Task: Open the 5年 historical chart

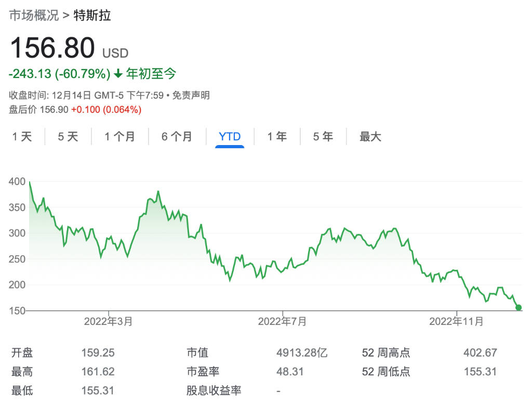Action: point(323,136)
